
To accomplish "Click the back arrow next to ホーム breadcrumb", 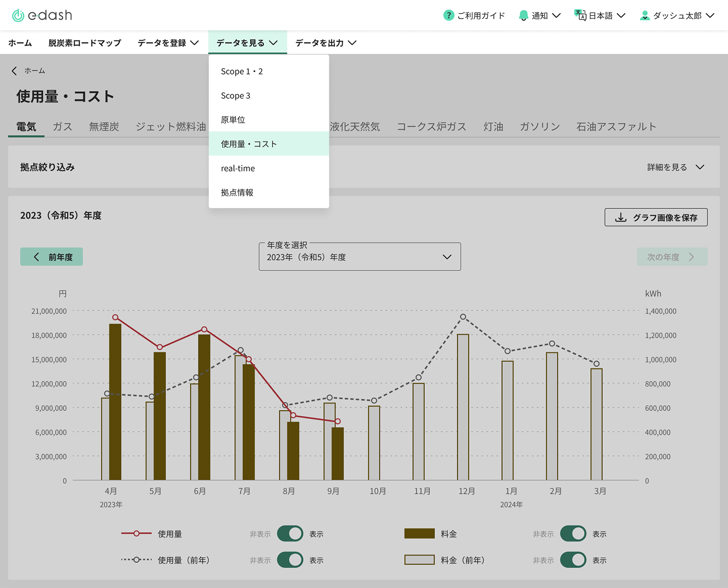I will (14, 71).
